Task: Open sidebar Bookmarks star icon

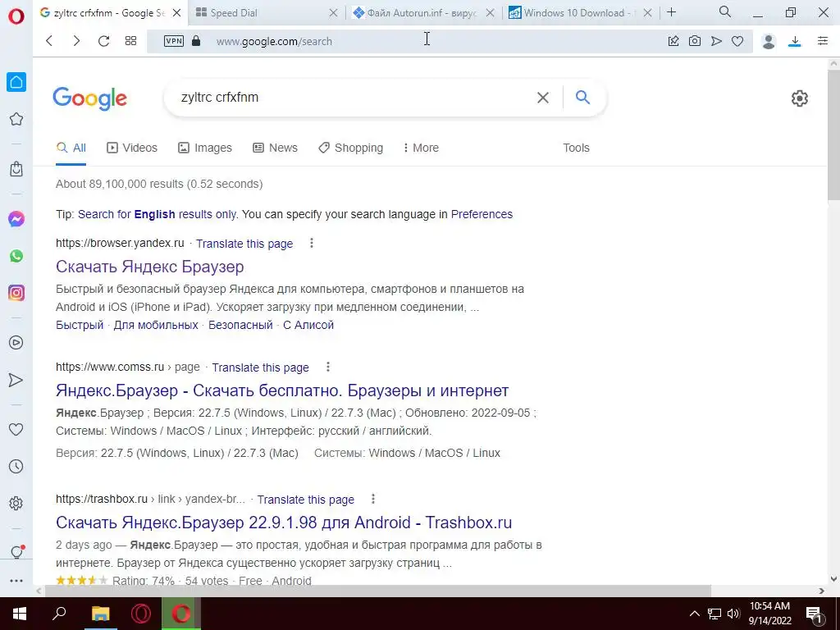Action: tap(16, 119)
